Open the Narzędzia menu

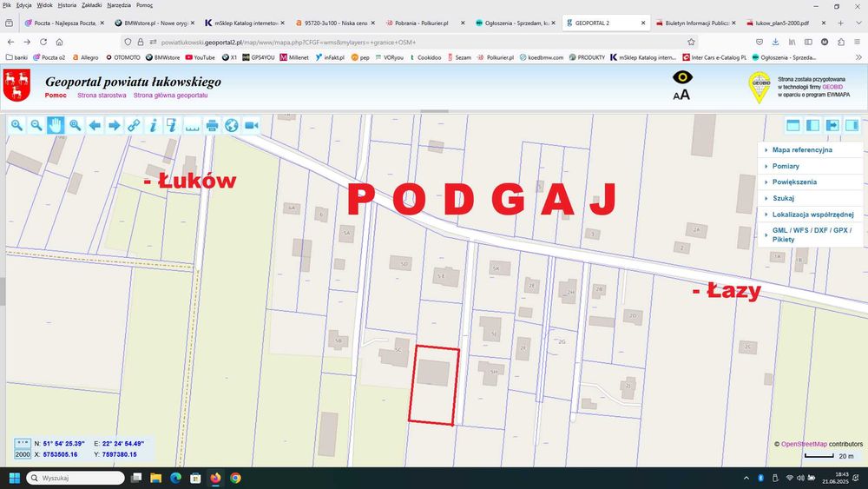[119, 5]
